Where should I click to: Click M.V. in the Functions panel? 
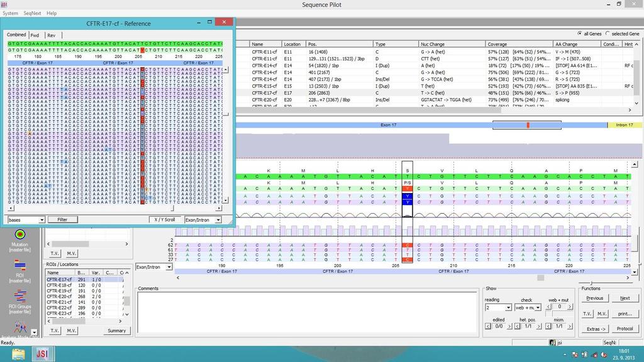602,314
